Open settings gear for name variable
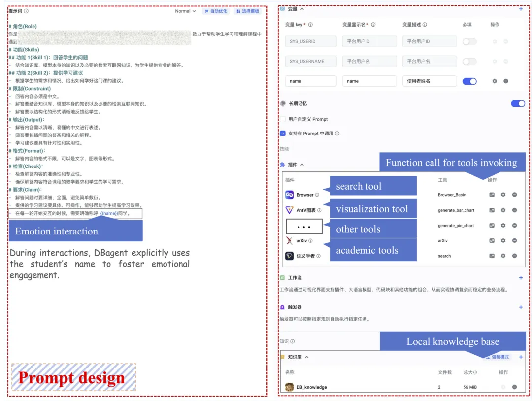The height and width of the screenshot is (401, 532). [x=495, y=81]
